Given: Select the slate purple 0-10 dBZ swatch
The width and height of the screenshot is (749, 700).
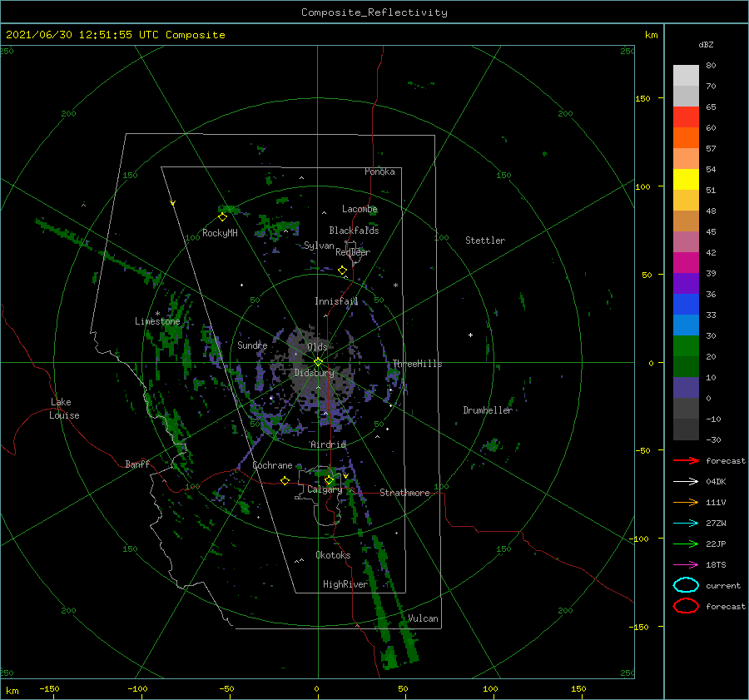Looking at the screenshot, I should [686, 387].
